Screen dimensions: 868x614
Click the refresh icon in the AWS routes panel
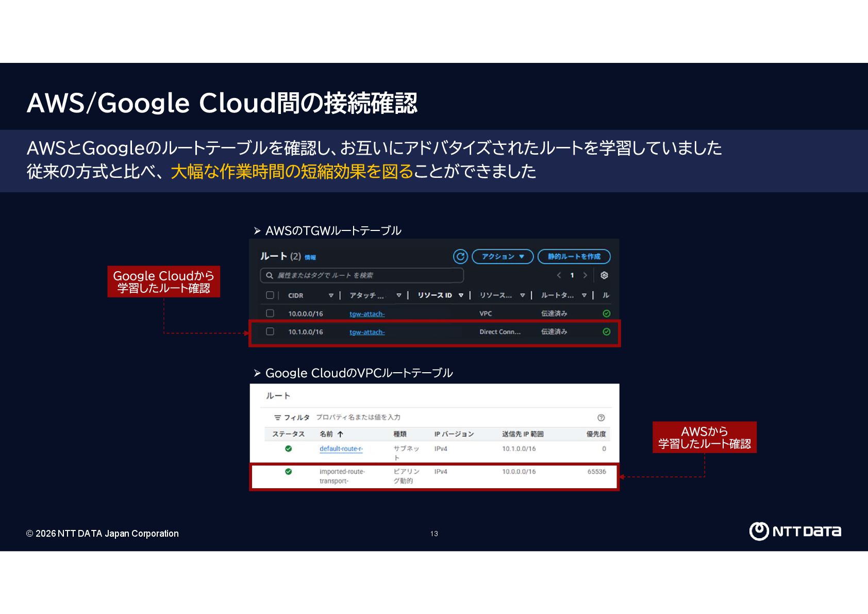(460, 256)
